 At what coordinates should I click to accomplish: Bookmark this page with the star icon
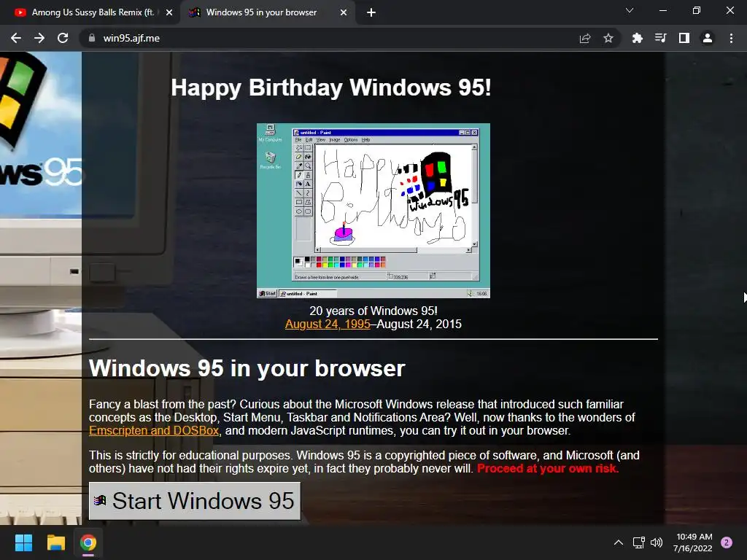pos(608,38)
